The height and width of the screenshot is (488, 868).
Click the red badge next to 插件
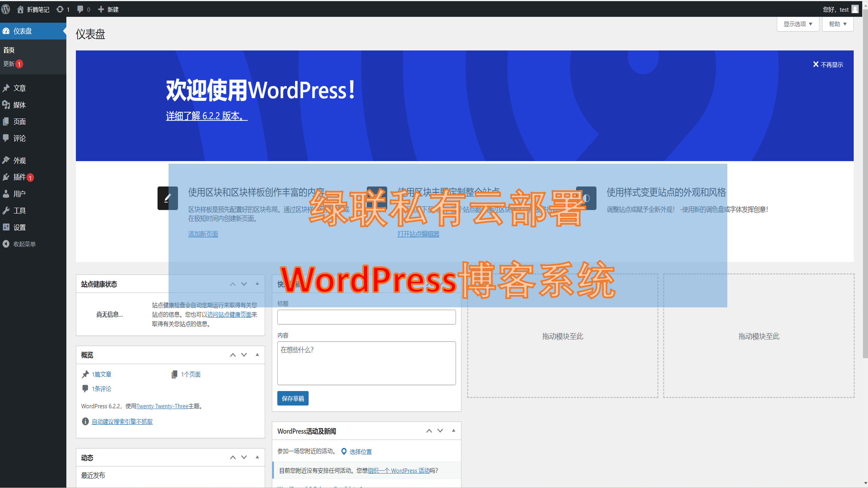click(x=30, y=177)
